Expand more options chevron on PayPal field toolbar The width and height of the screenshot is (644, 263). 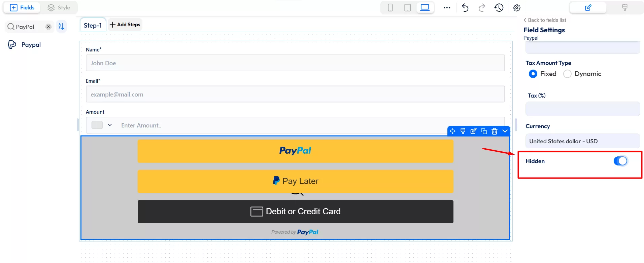point(505,131)
